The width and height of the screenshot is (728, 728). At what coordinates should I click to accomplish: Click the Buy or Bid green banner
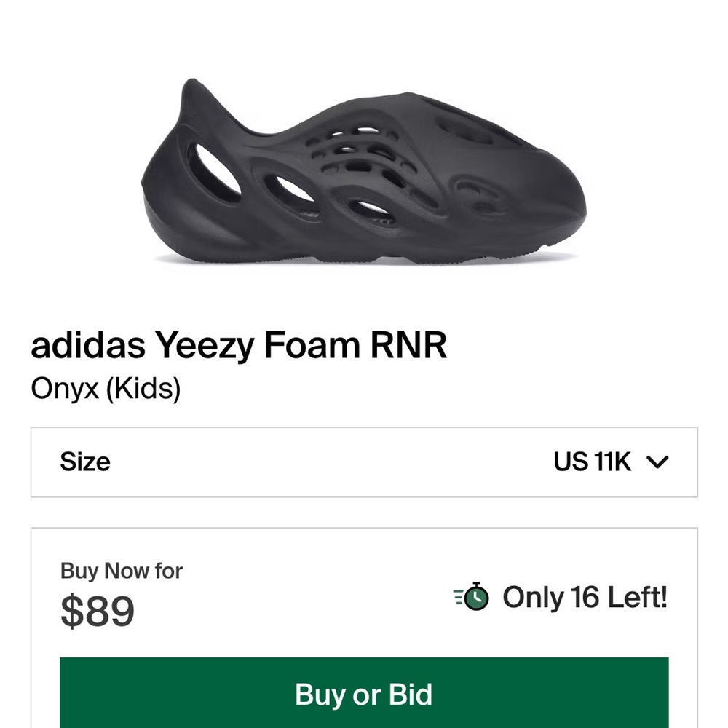pyautogui.click(x=364, y=695)
